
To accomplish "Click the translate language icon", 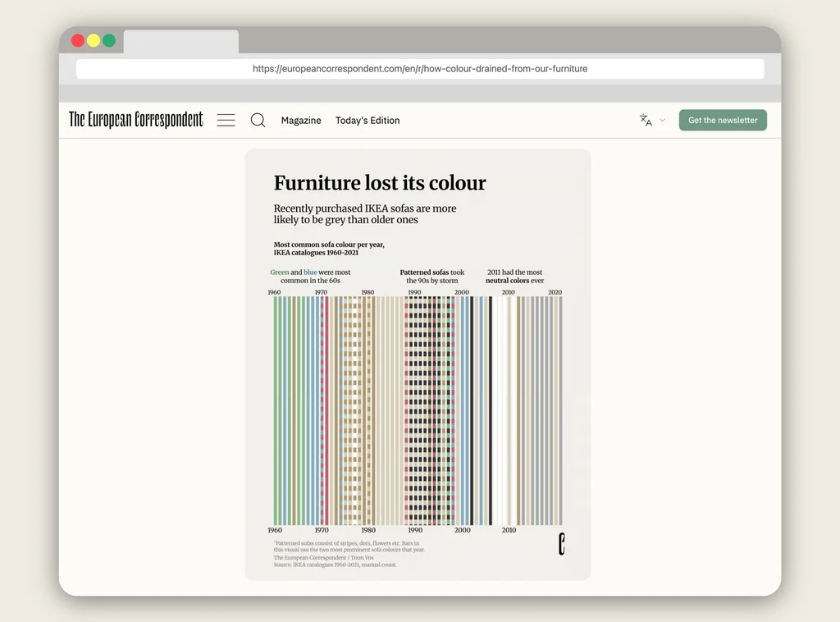I will pos(646,120).
